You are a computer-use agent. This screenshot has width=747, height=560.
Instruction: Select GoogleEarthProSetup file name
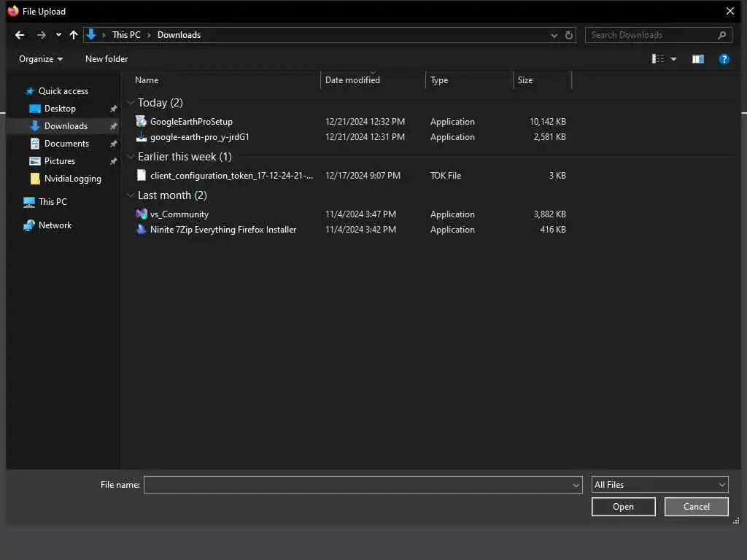(192, 122)
